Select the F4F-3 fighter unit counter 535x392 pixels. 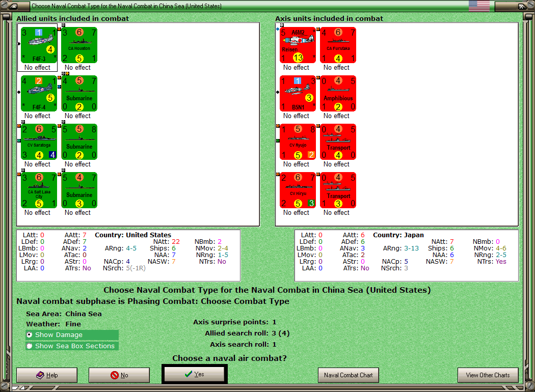39,45
